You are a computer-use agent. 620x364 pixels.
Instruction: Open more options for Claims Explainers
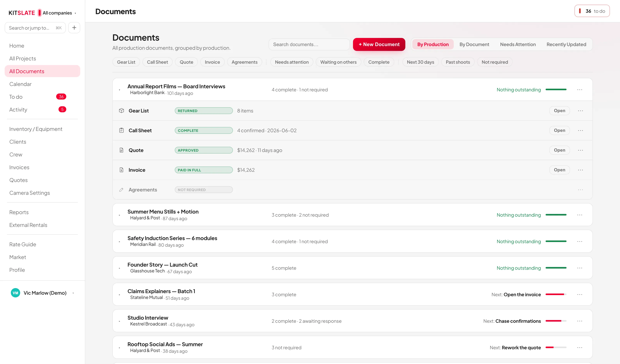pos(580,295)
